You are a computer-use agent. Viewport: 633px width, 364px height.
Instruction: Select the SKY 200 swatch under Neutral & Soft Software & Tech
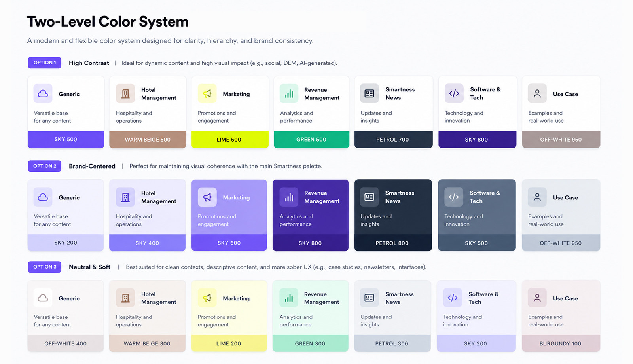coord(476,343)
